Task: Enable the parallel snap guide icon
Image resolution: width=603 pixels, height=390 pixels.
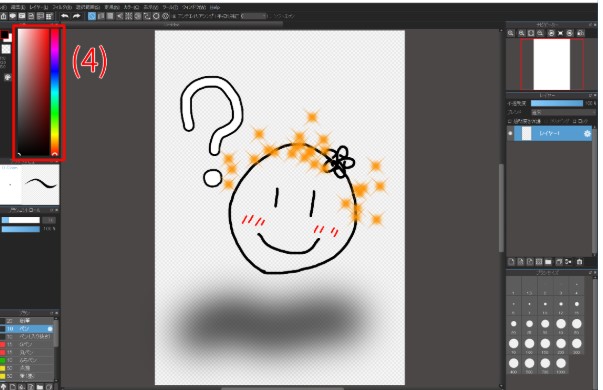Action: pos(101,16)
